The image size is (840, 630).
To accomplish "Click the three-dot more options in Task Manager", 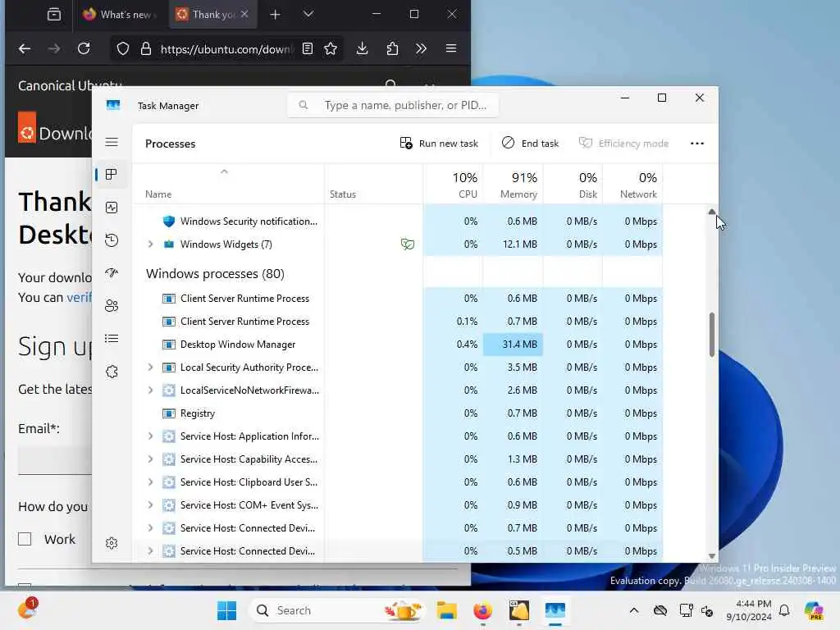I will [x=697, y=143].
